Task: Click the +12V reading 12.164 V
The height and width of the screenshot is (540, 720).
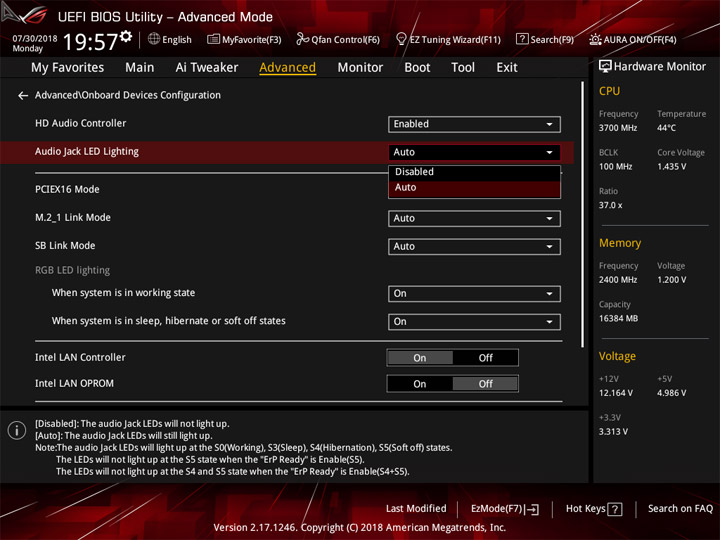Action: coord(616,393)
